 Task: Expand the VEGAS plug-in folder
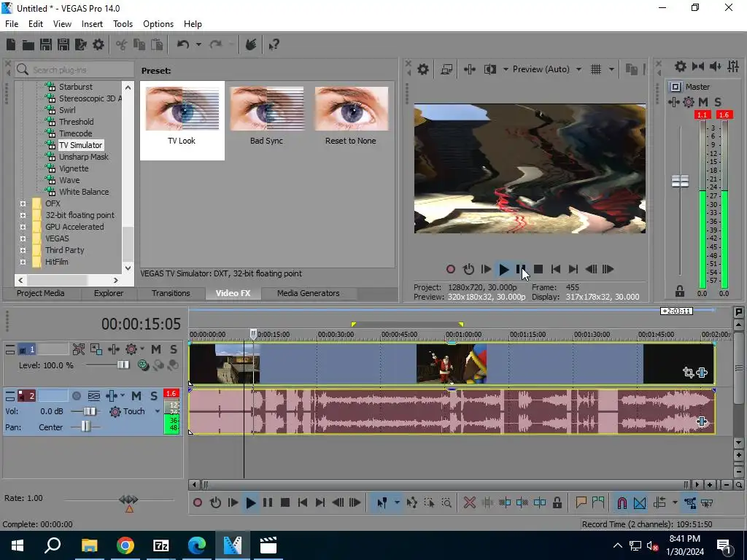pyautogui.click(x=23, y=238)
